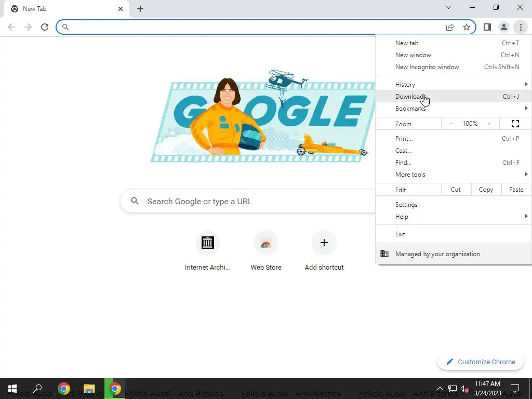Click the taskbar clock showing 11:47 AM
The image size is (532, 399).
(x=487, y=389)
